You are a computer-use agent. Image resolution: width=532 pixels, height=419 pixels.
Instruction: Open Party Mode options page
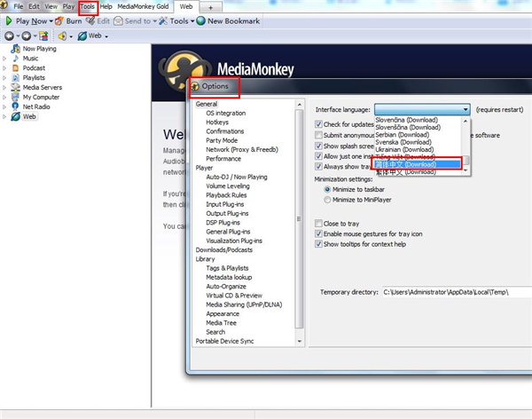(222, 140)
